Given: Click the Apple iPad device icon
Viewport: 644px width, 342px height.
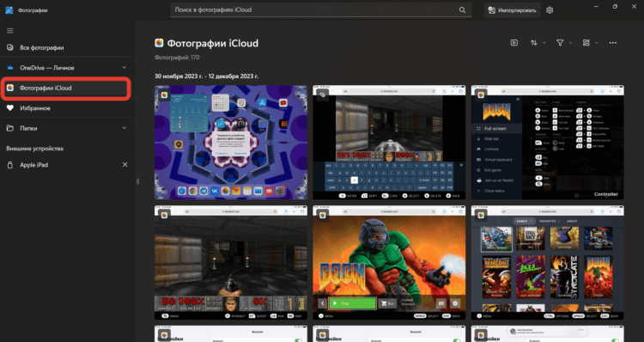Looking at the screenshot, I should (10, 165).
